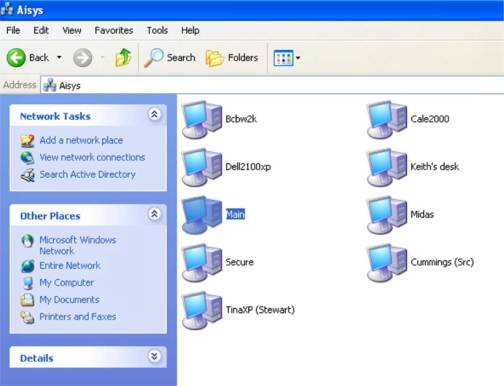
Task: Open the Favorites menu
Action: pyautogui.click(x=114, y=30)
